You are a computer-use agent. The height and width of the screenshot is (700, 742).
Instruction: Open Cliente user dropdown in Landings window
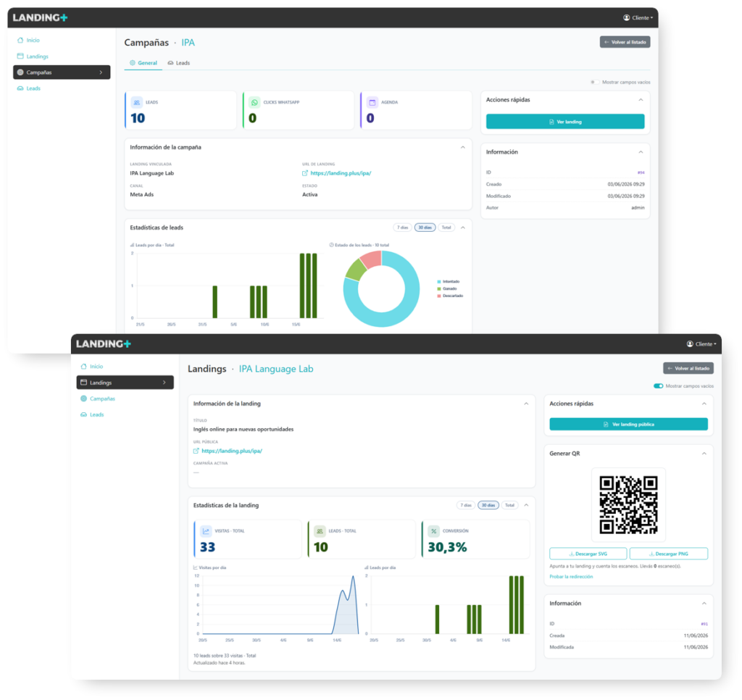(701, 344)
